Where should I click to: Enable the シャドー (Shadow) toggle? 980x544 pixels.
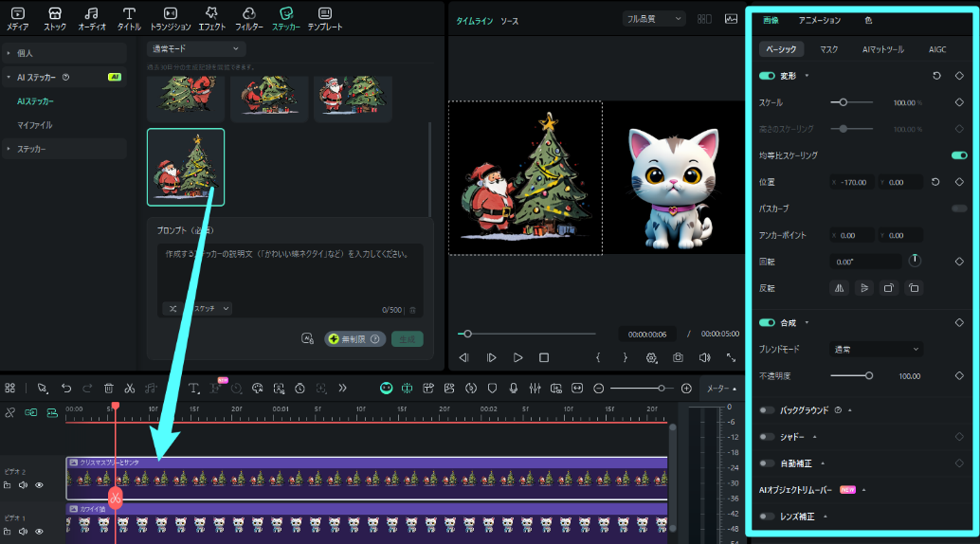768,437
